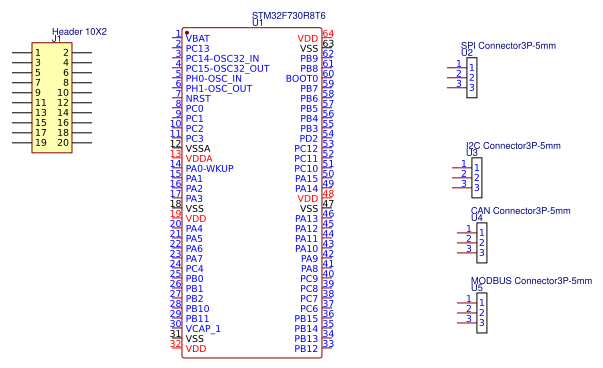603x368 pixels.
Task: Click pin number 64 on U1
Action: click(x=328, y=33)
